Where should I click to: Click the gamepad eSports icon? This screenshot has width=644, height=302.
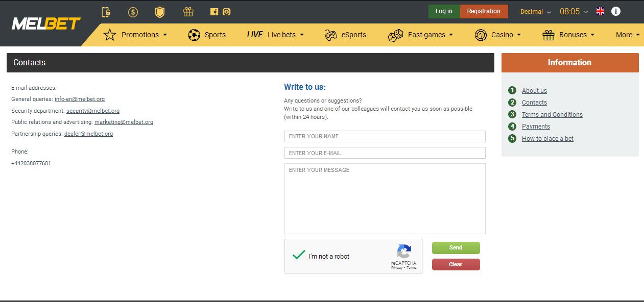pos(331,35)
